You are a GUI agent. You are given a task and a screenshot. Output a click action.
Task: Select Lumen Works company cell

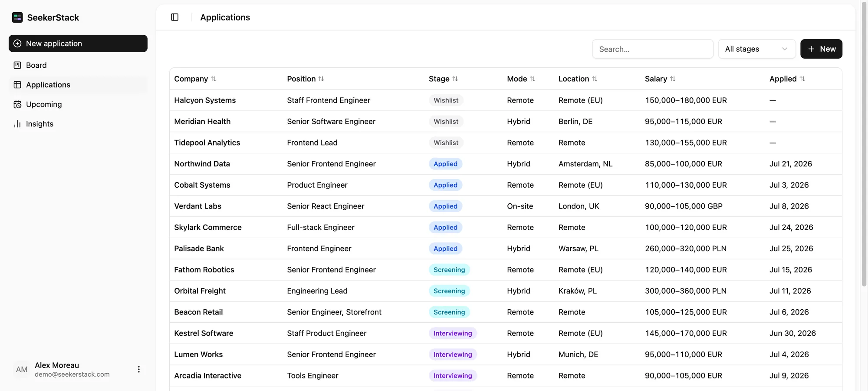tap(198, 355)
